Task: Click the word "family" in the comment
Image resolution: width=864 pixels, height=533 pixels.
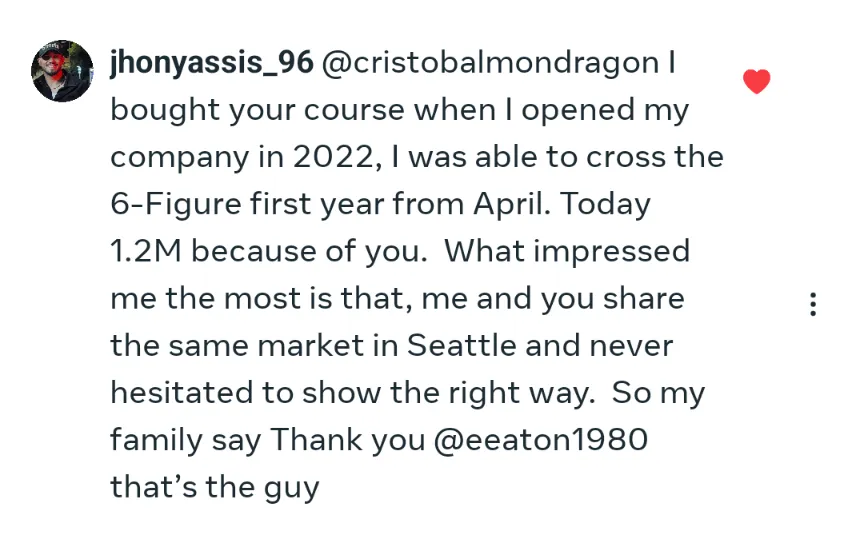Action: 156,440
